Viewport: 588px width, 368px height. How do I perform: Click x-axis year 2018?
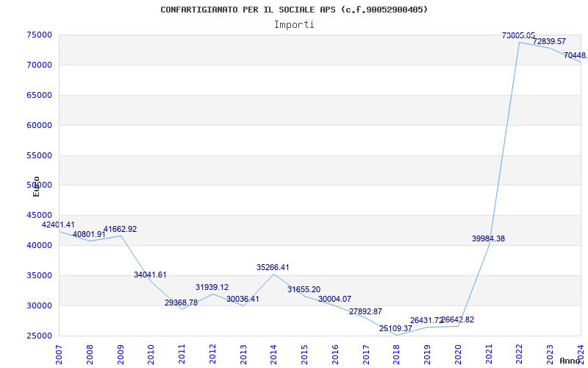pyautogui.click(x=396, y=355)
